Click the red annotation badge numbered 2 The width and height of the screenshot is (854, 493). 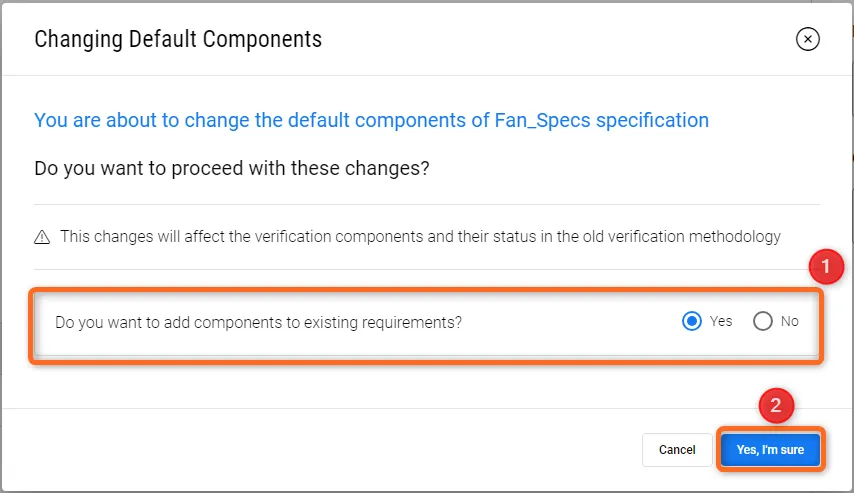click(776, 406)
